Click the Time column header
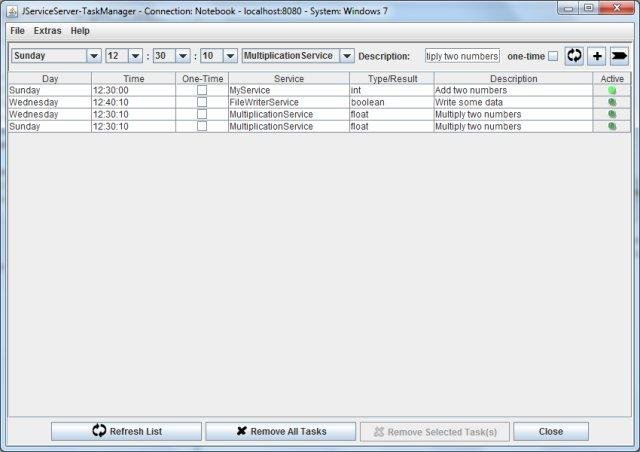This screenshot has width=640, height=452. [x=133, y=78]
